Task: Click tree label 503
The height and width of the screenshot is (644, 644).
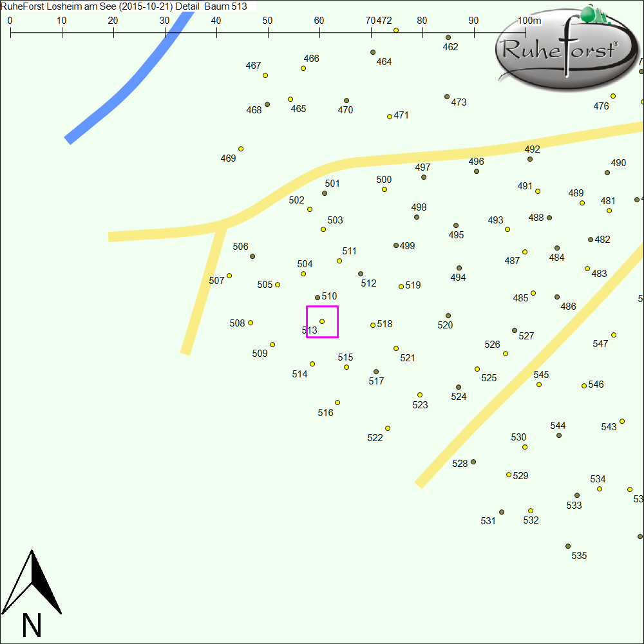Action: point(335,220)
